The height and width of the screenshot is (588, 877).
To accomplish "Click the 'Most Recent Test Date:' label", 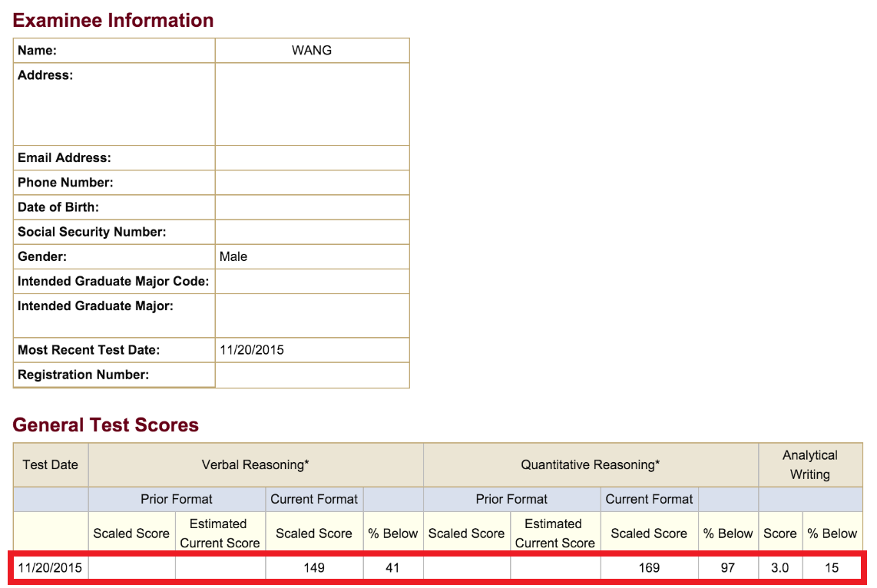I will tap(89, 350).
